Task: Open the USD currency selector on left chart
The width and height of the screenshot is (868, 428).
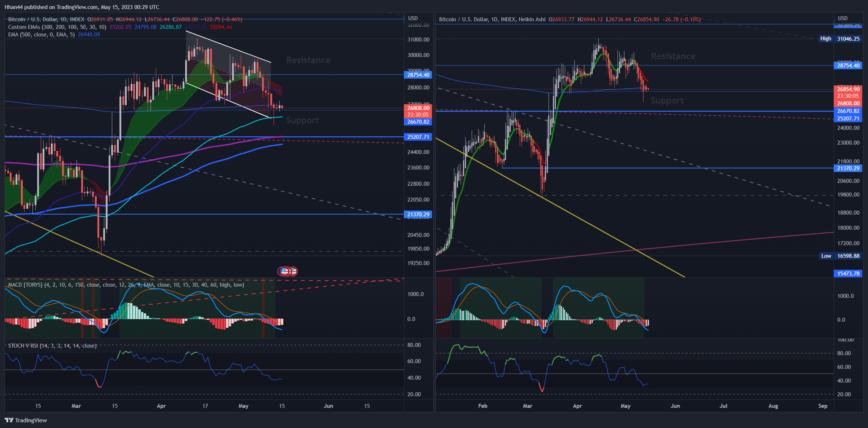Action: coord(413,18)
